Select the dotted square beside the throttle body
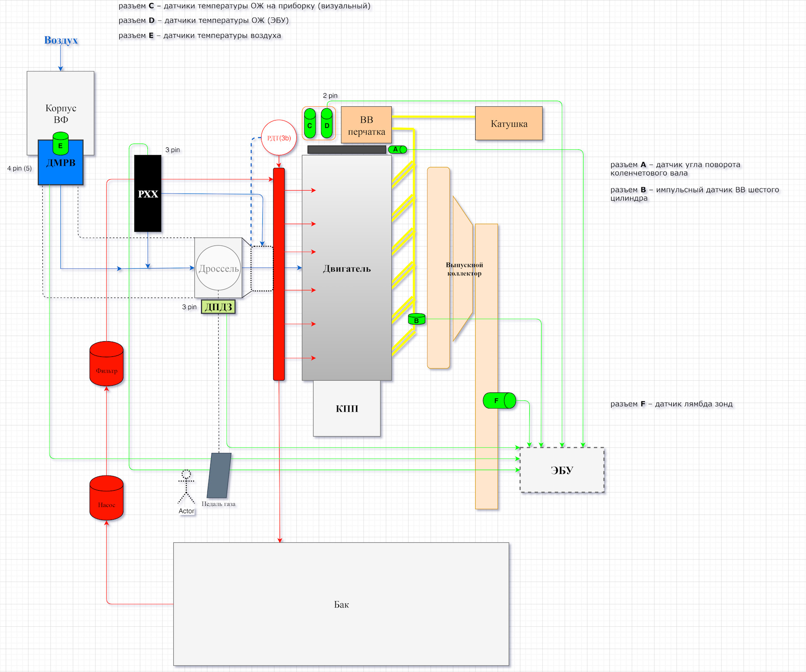 (x=262, y=269)
